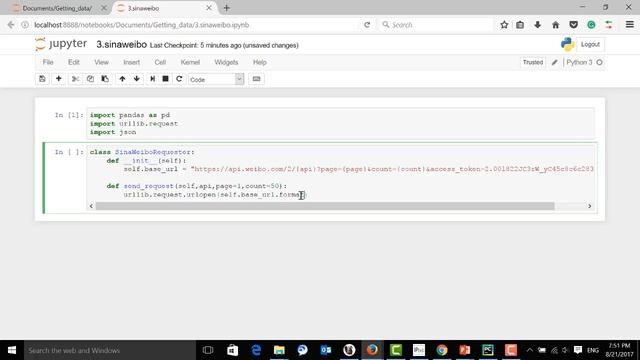Open Microsoft Edge from taskbar
This screenshot has height=360, width=640.
pyautogui.click(x=256, y=350)
